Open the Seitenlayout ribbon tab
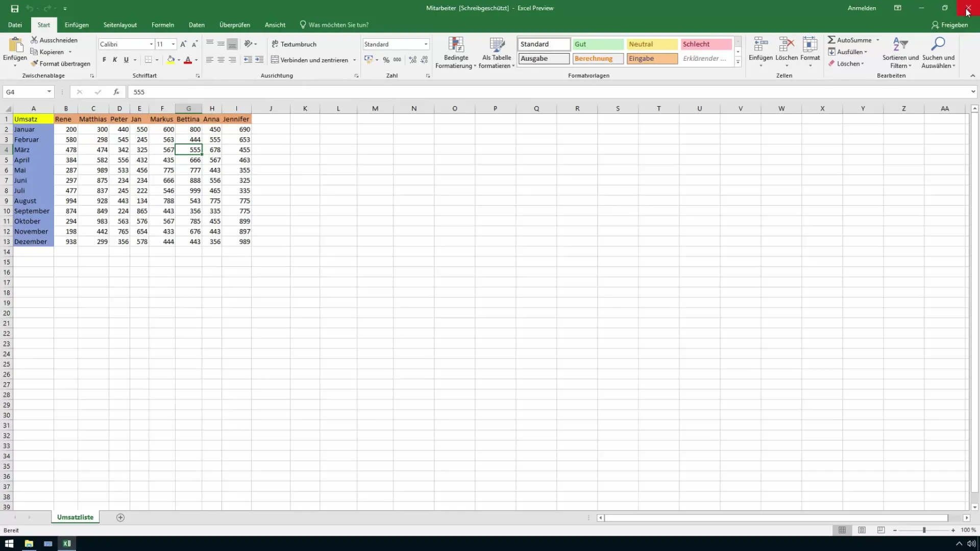Image resolution: width=980 pixels, height=551 pixels. 120,25
